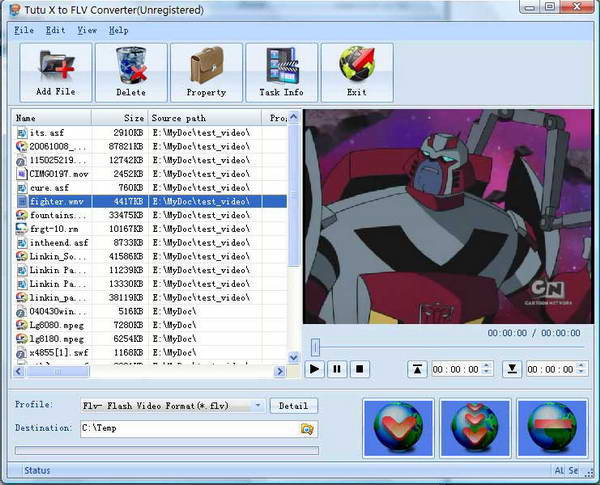The image size is (600, 485).
Task: Open the File menu
Action: tap(24, 30)
